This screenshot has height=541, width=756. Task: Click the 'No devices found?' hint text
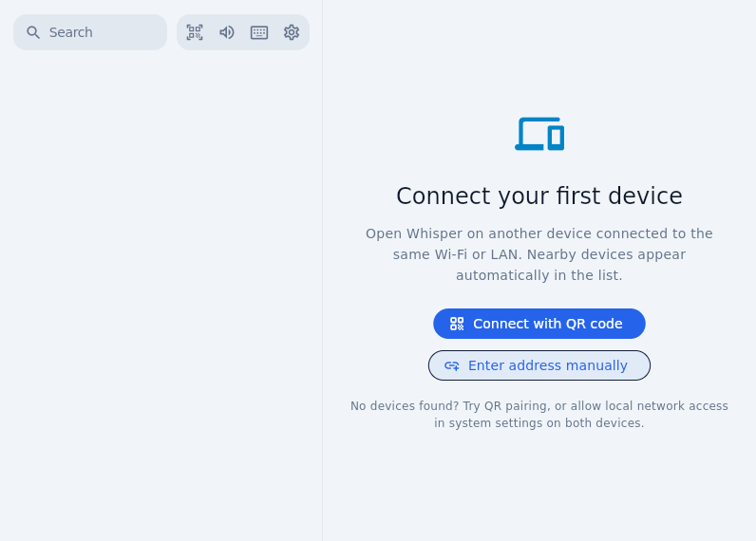click(x=539, y=415)
